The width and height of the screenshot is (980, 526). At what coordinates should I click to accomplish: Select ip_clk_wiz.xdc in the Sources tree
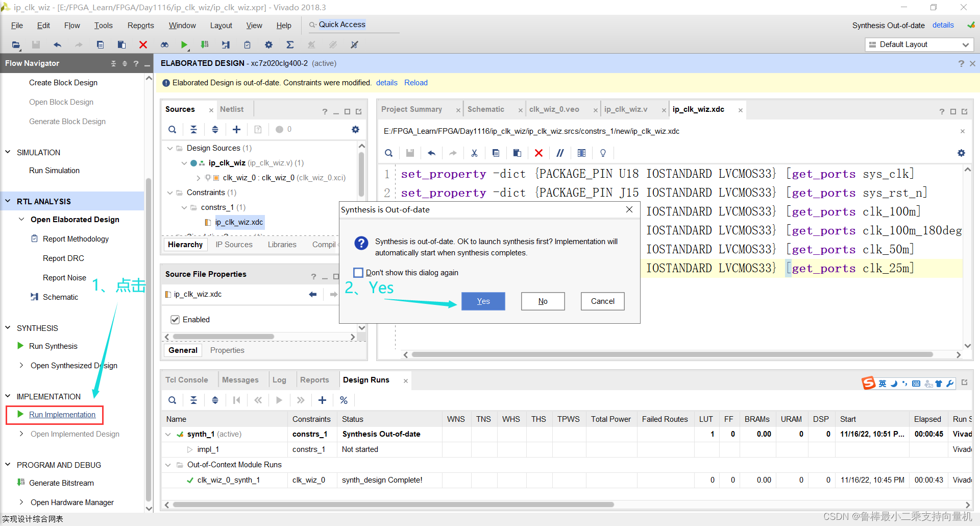click(239, 222)
